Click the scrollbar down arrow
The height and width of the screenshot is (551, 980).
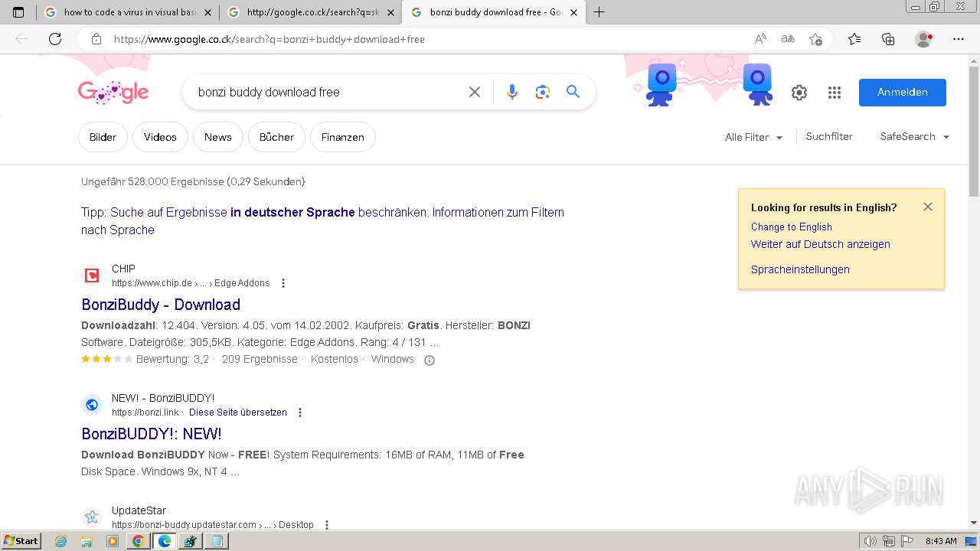coord(973,523)
